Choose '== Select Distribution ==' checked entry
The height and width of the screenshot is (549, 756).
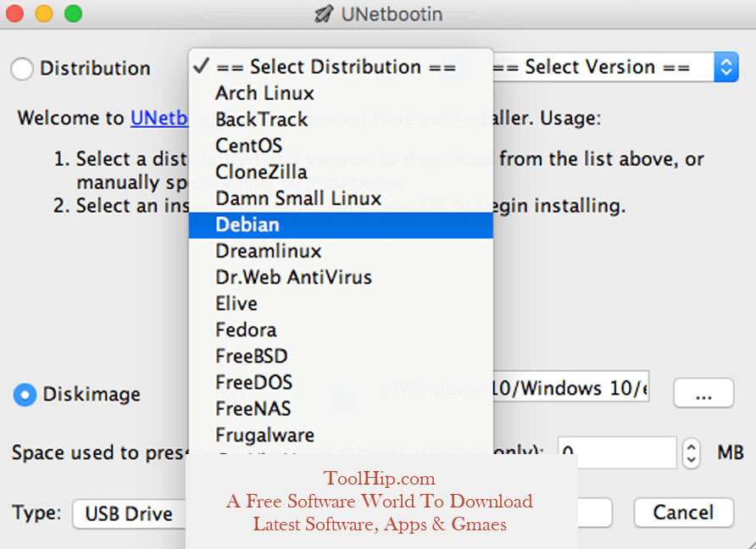pos(341,67)
